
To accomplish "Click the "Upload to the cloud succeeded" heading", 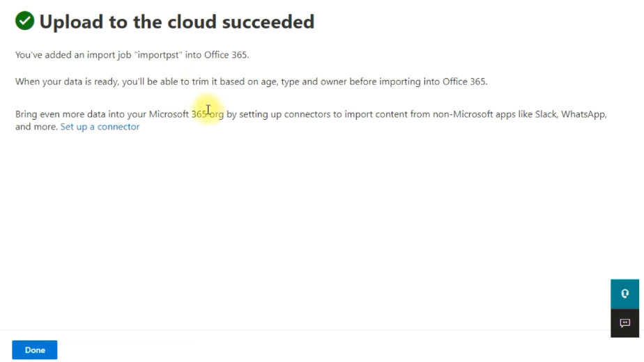I will tap(176, 22).
